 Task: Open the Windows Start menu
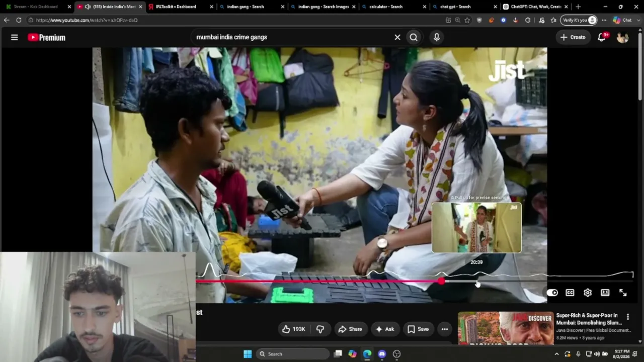248,354
